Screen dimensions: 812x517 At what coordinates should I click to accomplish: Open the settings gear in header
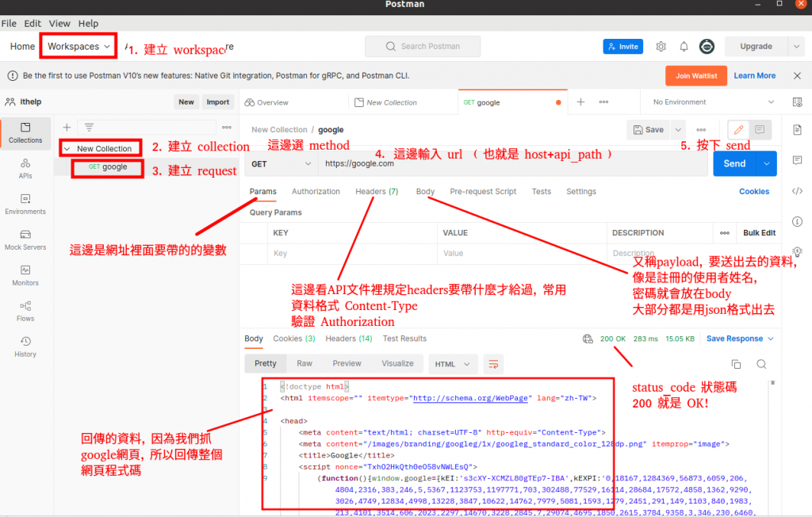click(661, 47)
